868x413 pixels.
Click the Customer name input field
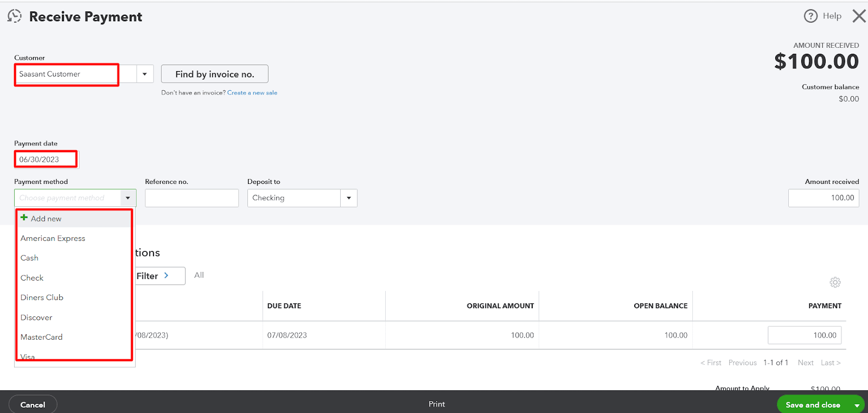(75, 74)
